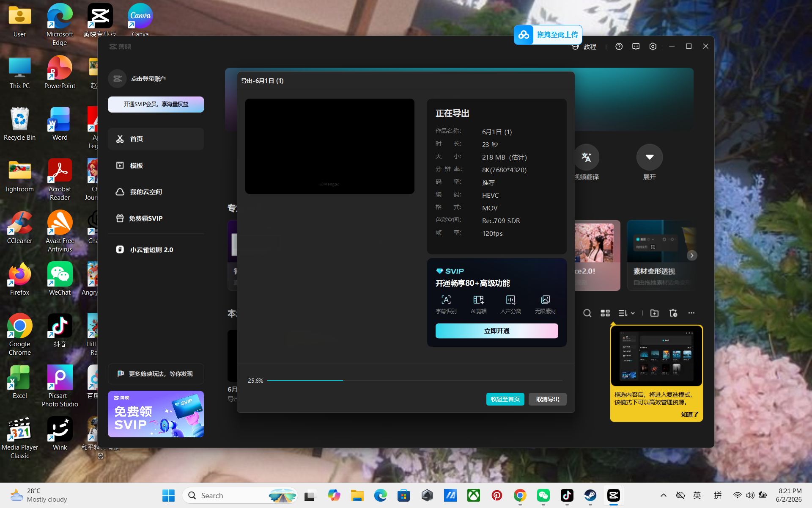Click the feedback message icon in title bar
Image resolution: width=812 pixels, height=508 pixels.
tap(636, 47)
